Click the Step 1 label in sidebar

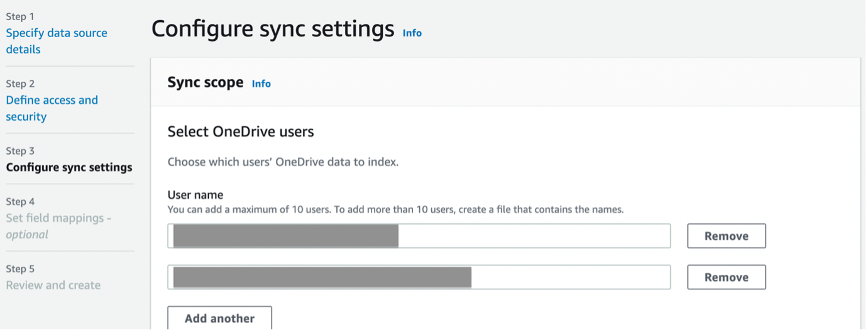point(20,16)
